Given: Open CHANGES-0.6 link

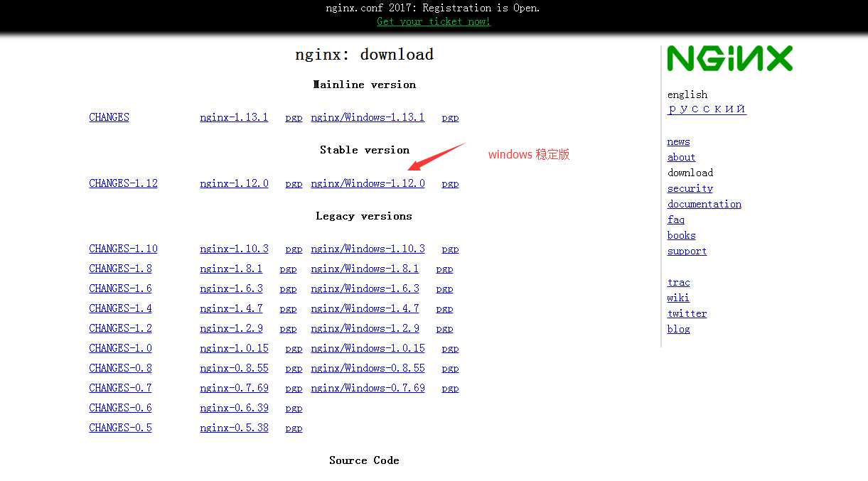Looking at the screenshot, I should 120,408.
